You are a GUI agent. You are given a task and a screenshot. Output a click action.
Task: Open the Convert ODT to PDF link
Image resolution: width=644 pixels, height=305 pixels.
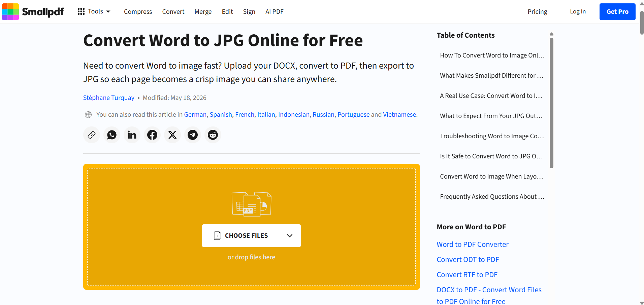pos(468,260)
